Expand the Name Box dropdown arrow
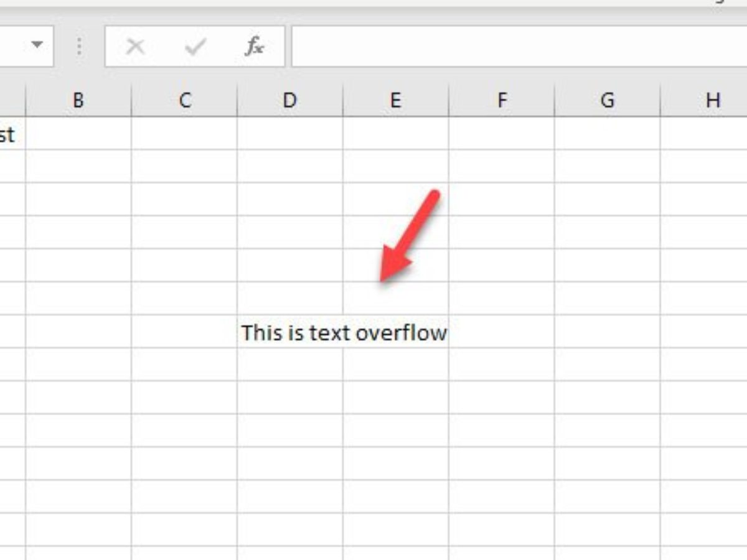This screenshot has width=747, height=560. (x=37, y=45)
